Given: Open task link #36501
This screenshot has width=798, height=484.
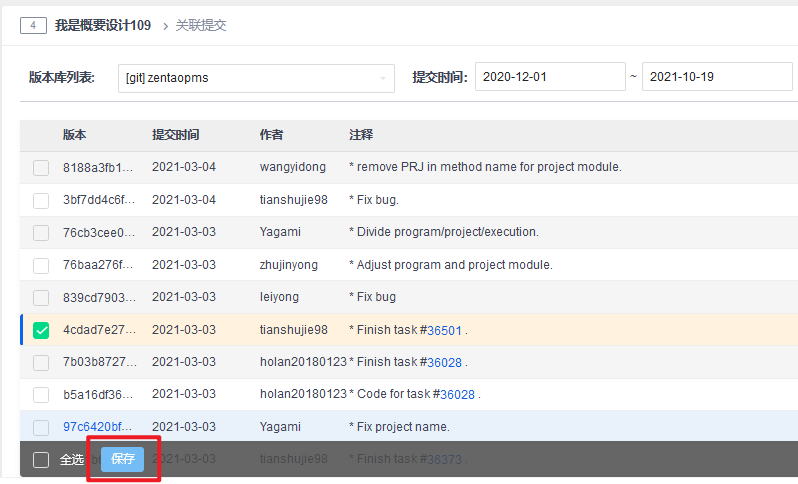Looking at the screenshot, I should pos(445,330).
